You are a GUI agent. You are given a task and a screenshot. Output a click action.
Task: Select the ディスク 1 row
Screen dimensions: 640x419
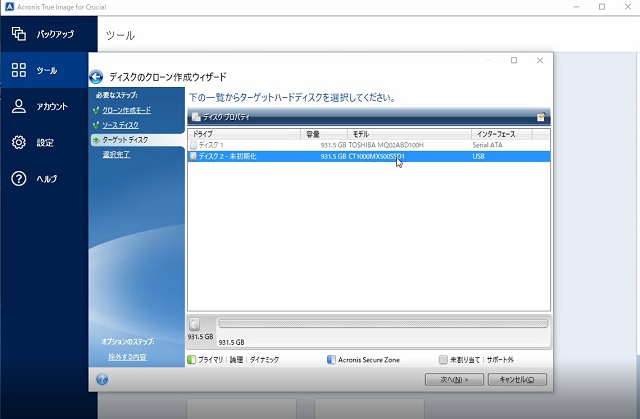click(369, 145)
